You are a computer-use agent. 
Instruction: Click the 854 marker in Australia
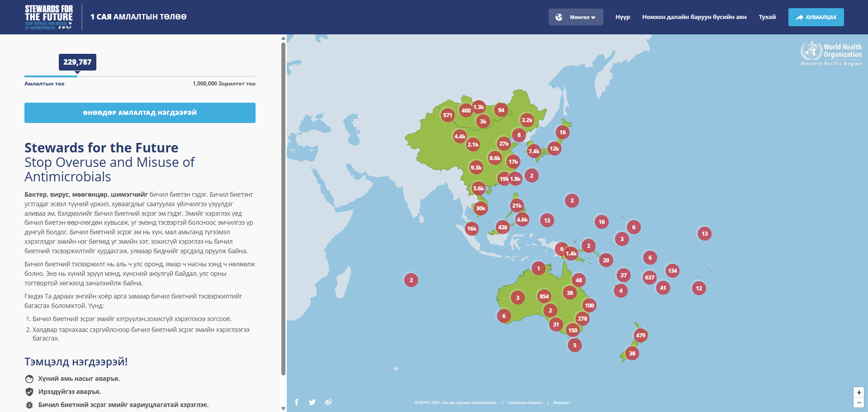[544, 296]
